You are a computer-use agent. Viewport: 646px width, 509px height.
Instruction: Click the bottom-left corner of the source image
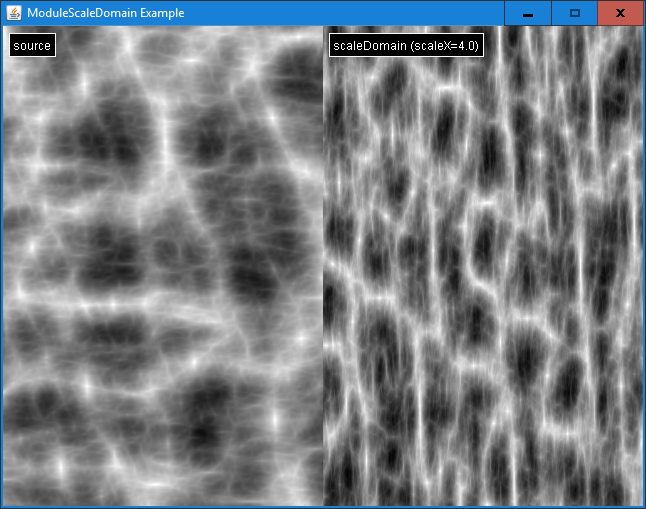point(4,503)
